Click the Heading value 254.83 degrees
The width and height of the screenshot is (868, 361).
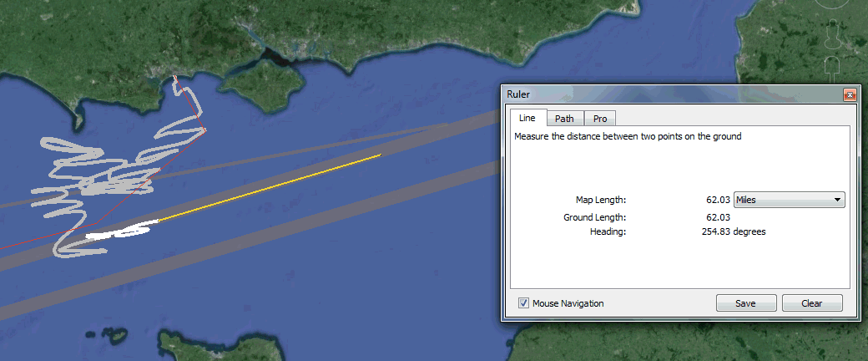point(734,231)
